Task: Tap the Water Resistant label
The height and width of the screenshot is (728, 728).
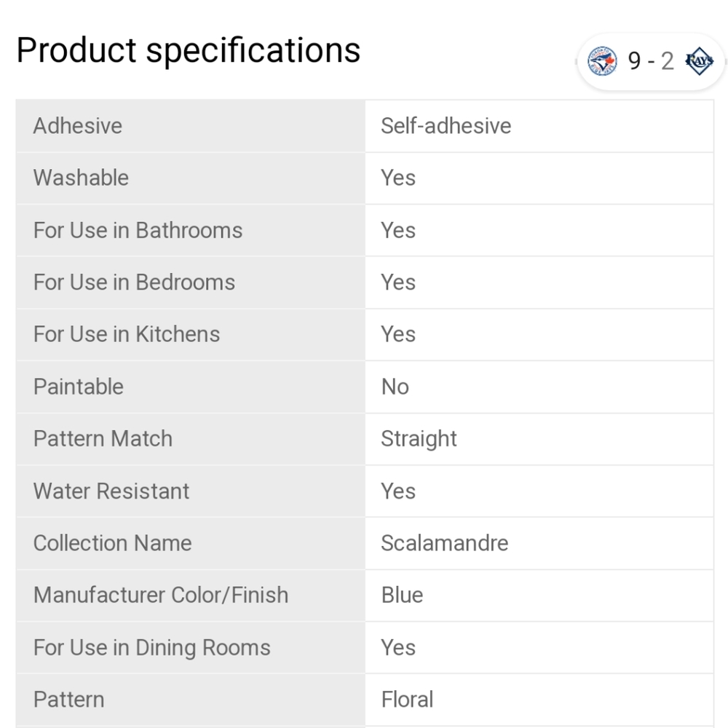Action: tap(111, 491)
